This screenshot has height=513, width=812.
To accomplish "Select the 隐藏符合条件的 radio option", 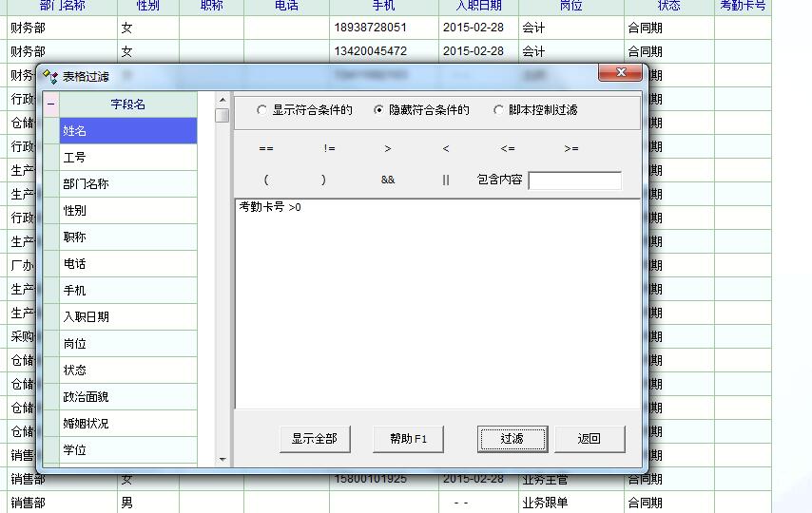I will click(x=379, y=110).
